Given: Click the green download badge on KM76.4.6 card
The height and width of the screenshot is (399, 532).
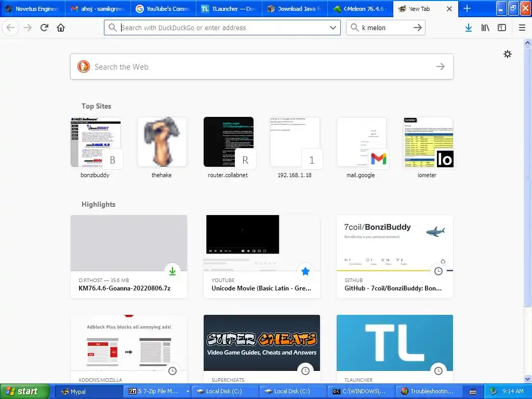Looking at the screenshot, I should pyautogui.click(x=172, y=271).
